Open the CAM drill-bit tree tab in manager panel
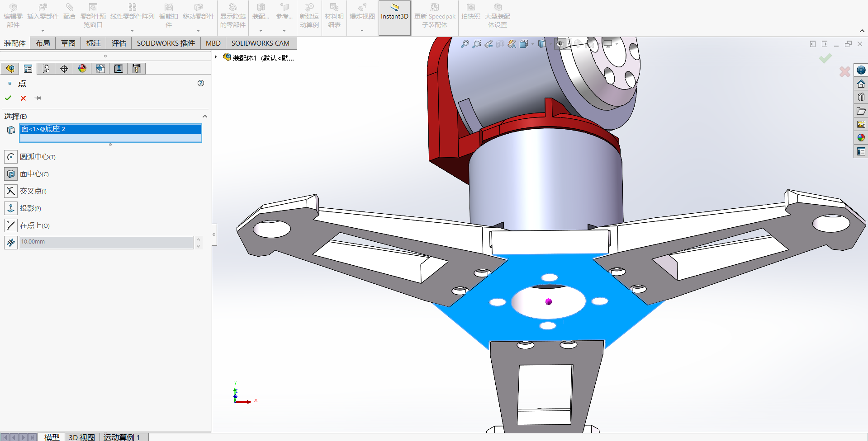This screenshot has height=441, width=868. [137, 69]
